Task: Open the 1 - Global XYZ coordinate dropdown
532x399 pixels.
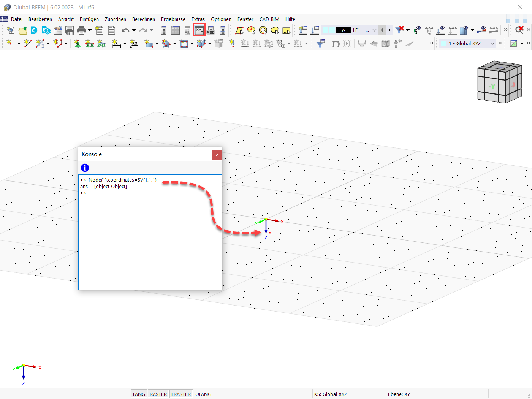Action: tap(468, 43)
